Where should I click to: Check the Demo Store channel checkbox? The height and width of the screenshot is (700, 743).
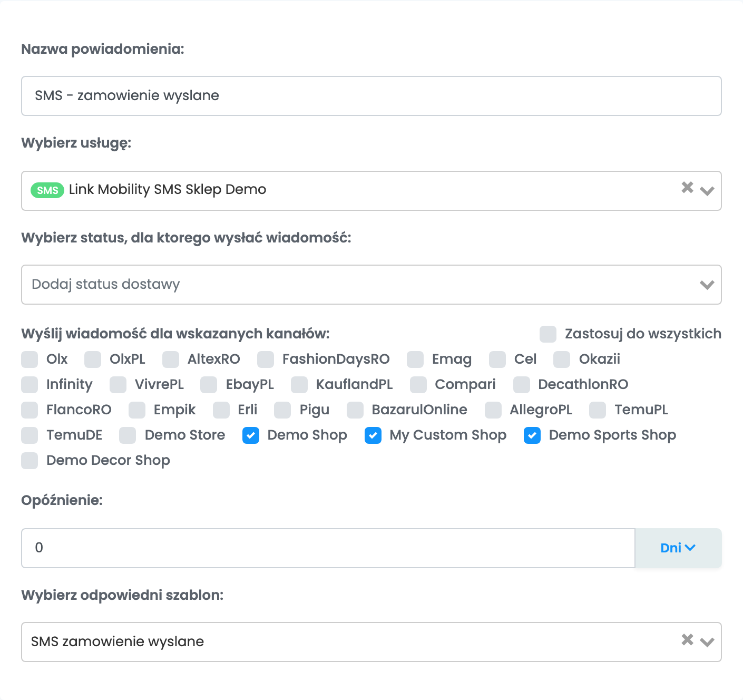click(x=128, y=435)
